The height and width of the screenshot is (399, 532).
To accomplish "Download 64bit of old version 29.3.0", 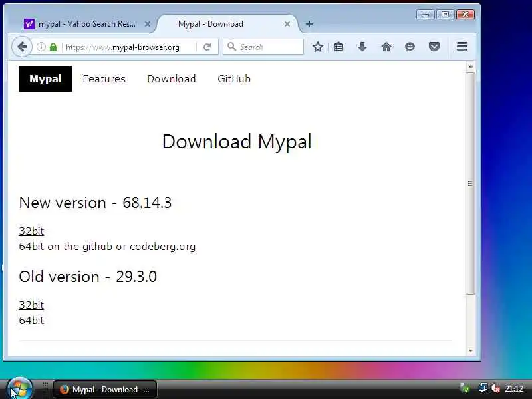I will [31, 321].
